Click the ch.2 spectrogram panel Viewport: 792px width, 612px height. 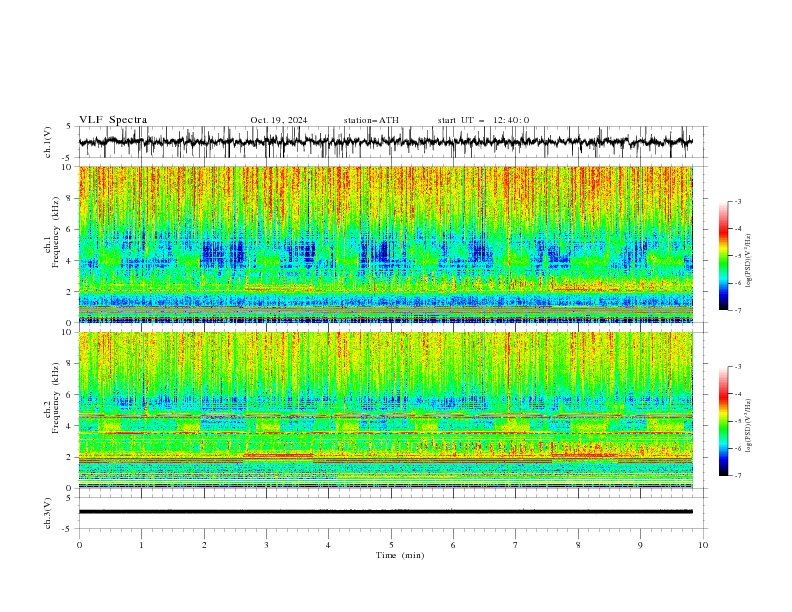pos(386,410)
